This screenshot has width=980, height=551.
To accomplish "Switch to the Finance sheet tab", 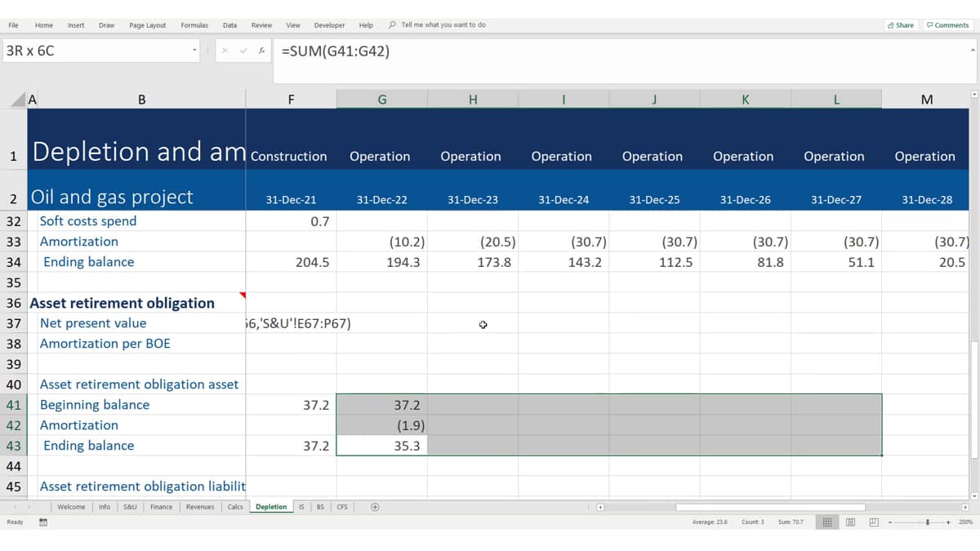I will tap(161, 507).
